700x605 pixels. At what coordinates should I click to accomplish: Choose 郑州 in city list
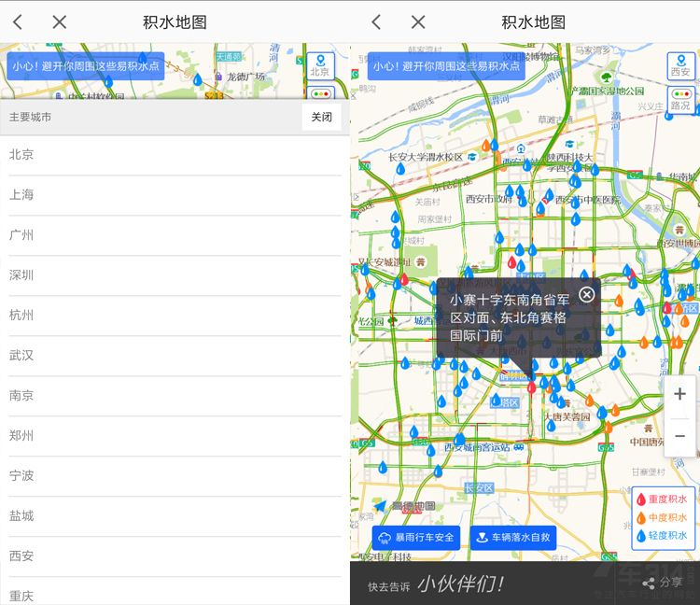click(175, 436)
